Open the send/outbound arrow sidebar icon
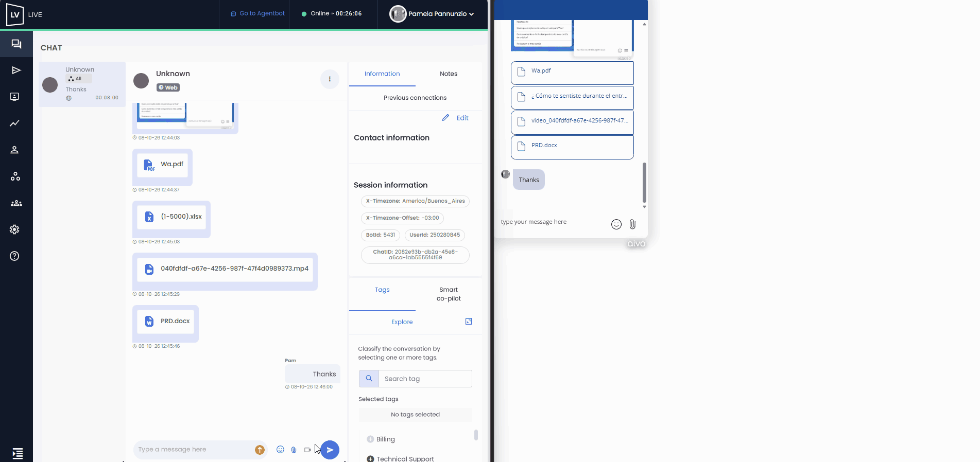 [x=16, y=70]
